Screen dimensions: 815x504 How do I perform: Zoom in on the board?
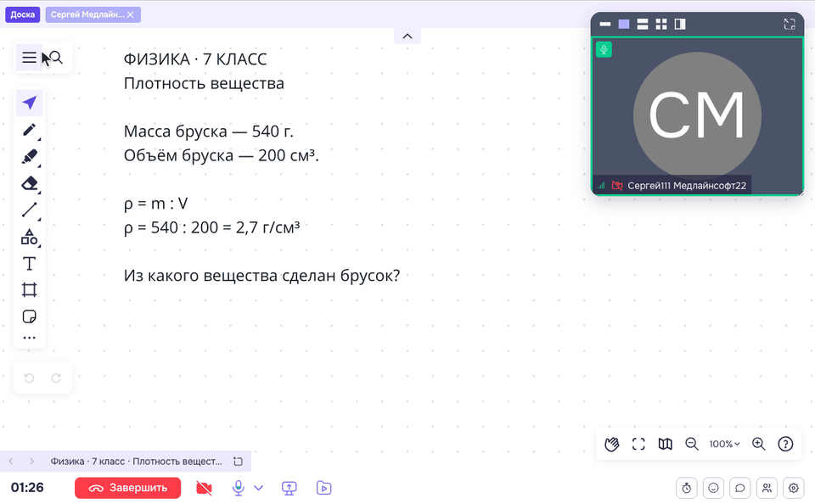759,445
